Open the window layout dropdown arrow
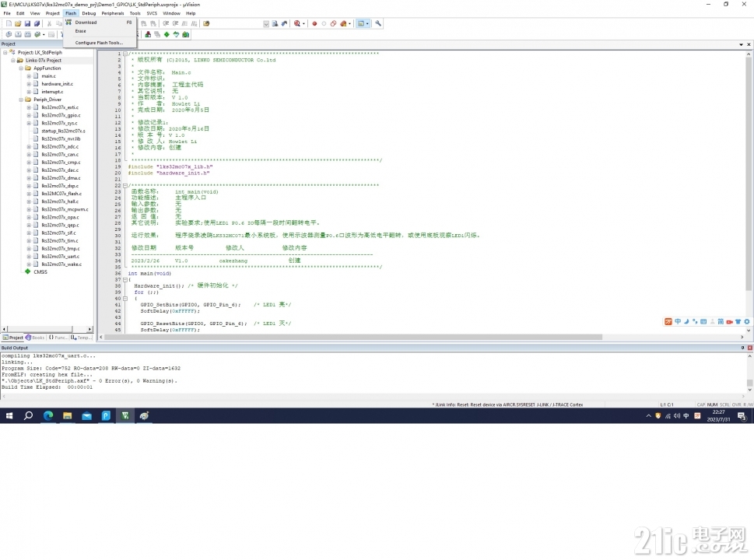The height and width of the screenshot is (560, 754). (367, 23)
